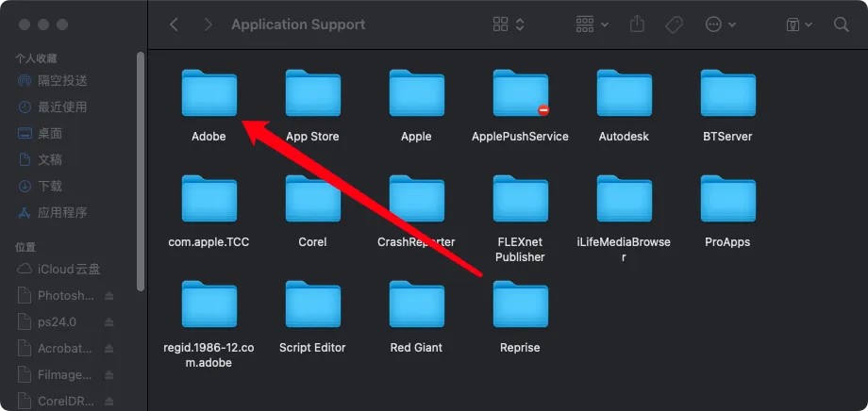
Task: Select the ProApps folder
Action: click(x=728, y=199)
